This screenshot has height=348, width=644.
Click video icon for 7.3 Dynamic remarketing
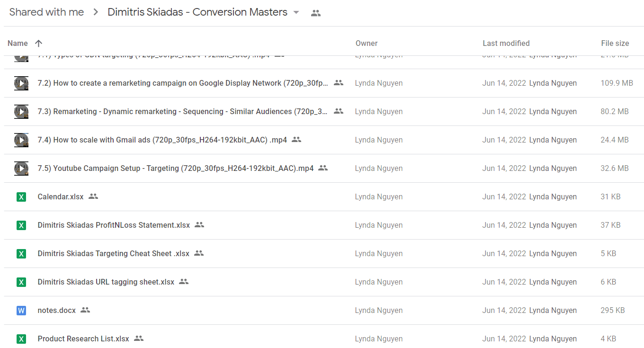point(21,112)
